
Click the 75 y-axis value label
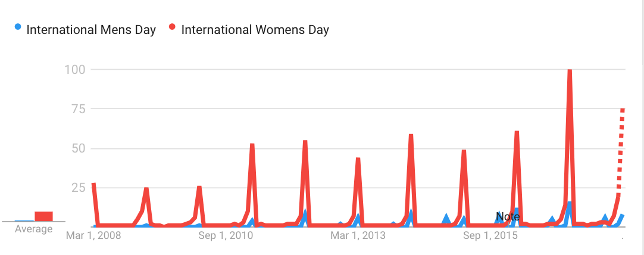pos(78,109)
